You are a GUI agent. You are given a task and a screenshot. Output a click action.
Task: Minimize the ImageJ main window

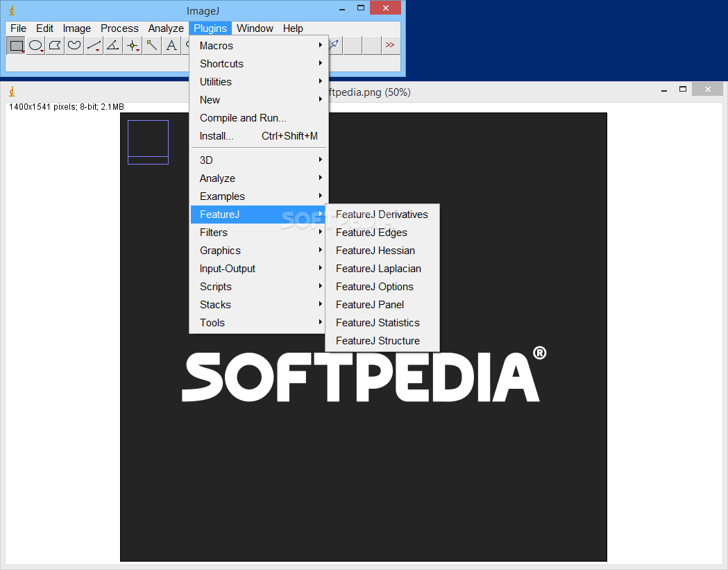(342, 9)
